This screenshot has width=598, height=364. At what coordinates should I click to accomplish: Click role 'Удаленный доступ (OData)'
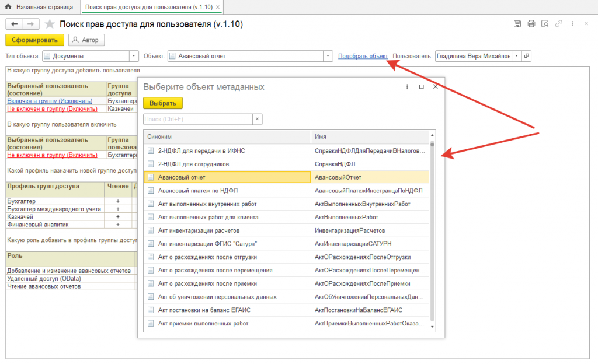(x=44, y=279)
